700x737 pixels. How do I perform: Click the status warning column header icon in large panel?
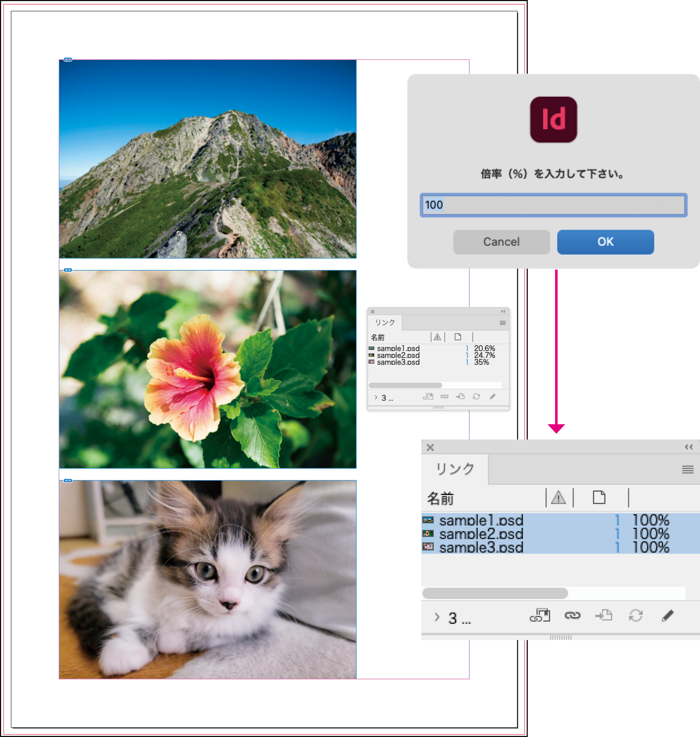[x=558, y=498]
